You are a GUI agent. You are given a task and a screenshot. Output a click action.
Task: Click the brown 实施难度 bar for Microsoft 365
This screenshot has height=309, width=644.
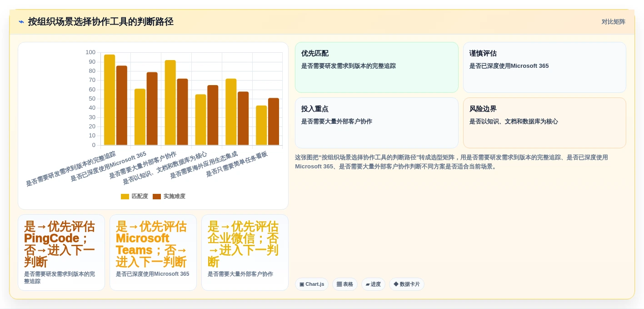pos(152,109)
